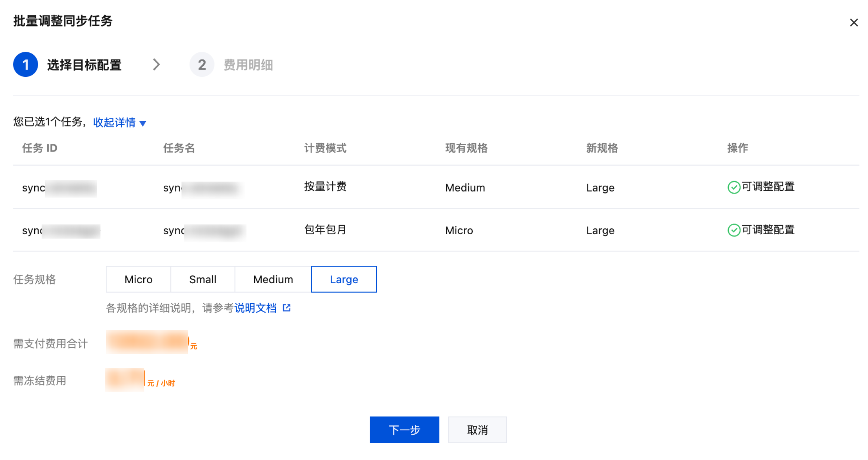
Task: Click the 按量计费 task row
Action: click(x=325, y=187)
